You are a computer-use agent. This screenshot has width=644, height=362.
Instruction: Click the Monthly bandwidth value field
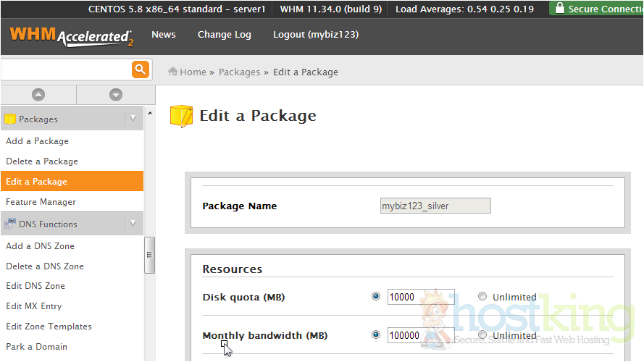click(x=420, y=335)
